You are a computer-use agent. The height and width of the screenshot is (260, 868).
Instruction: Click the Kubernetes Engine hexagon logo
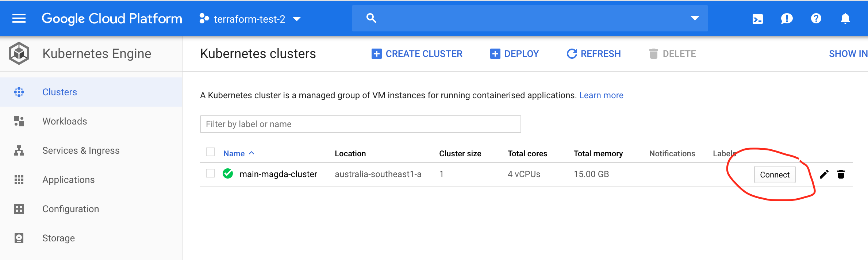(x=19, y=53)
